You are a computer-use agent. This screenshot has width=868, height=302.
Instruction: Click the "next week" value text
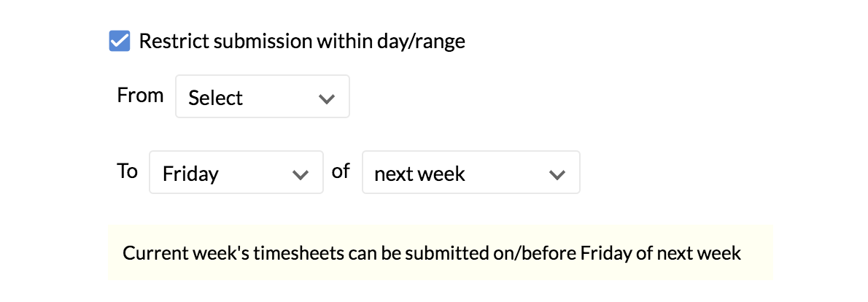(x=419, y=174)
